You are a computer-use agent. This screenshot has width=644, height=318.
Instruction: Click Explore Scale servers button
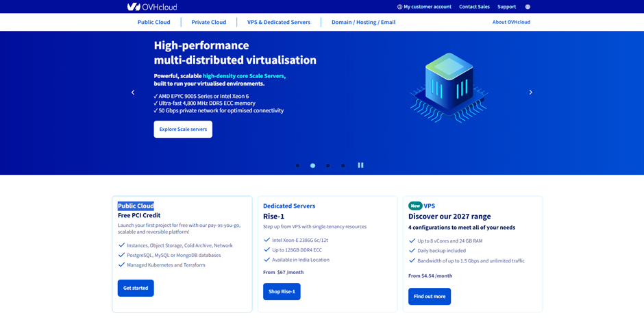coord(183,129)
